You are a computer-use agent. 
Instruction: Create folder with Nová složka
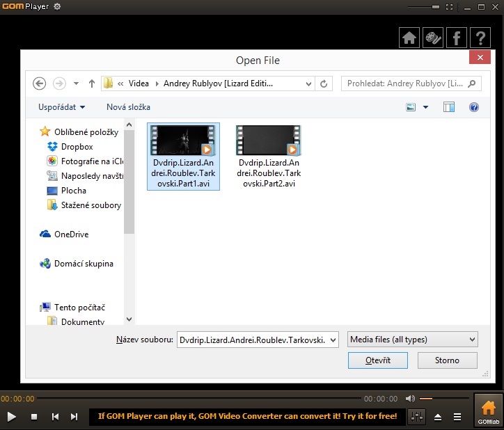click(x=128, y=107)
